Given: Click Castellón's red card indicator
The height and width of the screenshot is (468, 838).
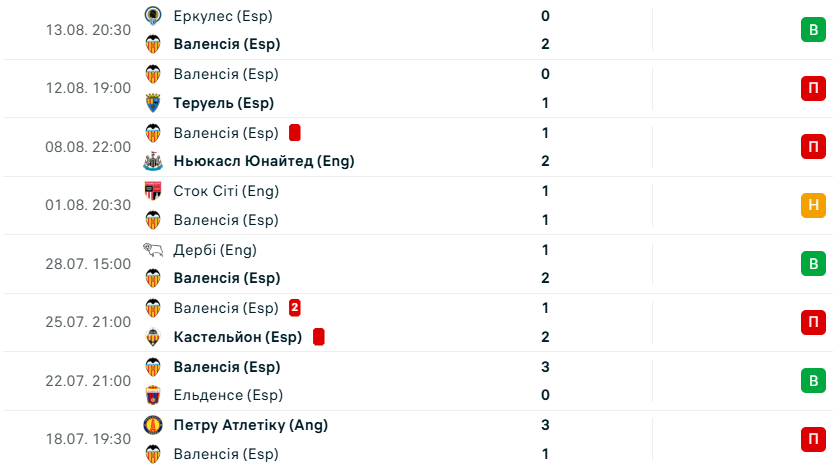Looking at the screenshot, I should [x=319, y=337].
